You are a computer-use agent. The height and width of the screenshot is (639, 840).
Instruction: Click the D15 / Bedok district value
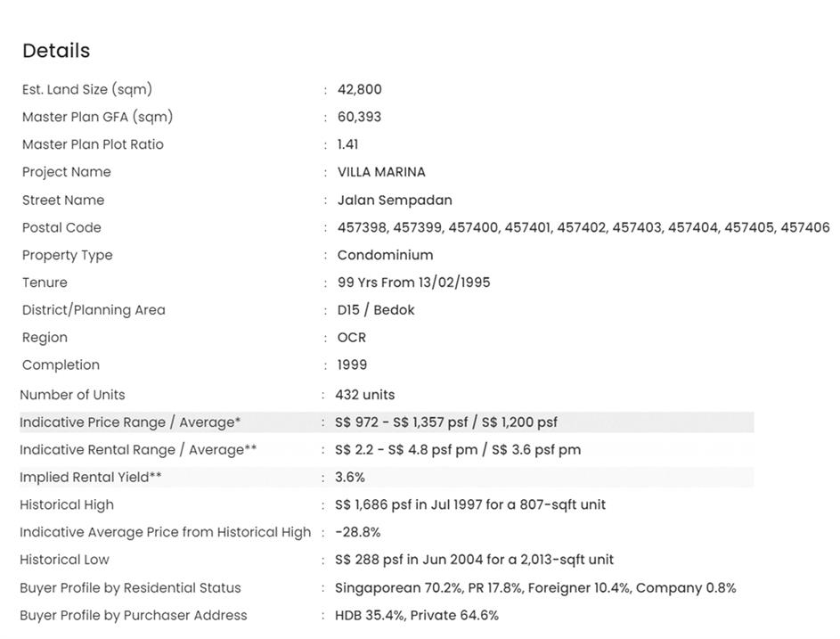pos(376,310)
